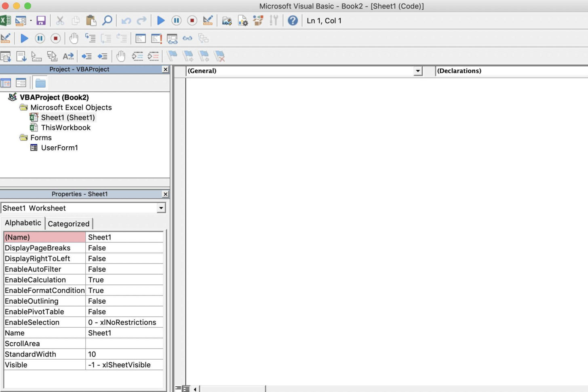This screenshot has width=588, height=392.
Task: Click the View Microsoft Excel icon
Action: (x=5, y=20)
